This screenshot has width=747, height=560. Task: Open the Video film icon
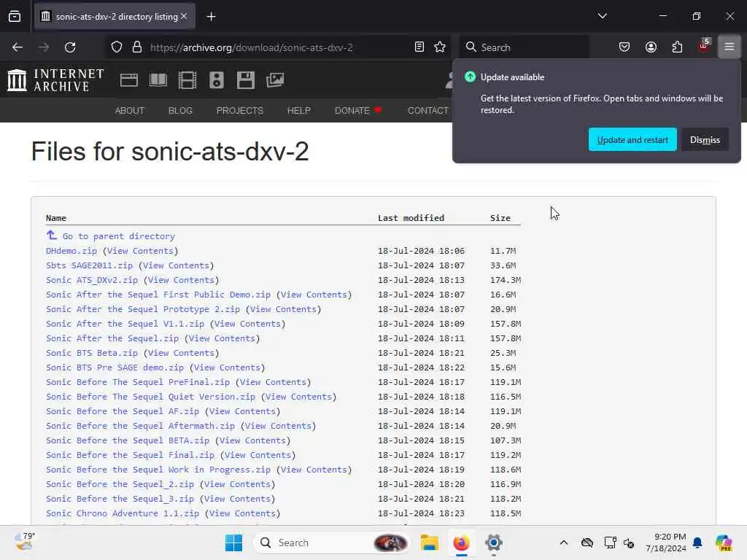coord(187,80)
